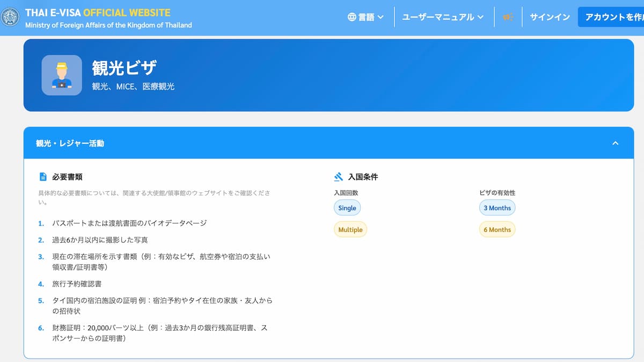644x362 pixels.
Task: Click the サインイン link
Action: click(x=550, y=17)
